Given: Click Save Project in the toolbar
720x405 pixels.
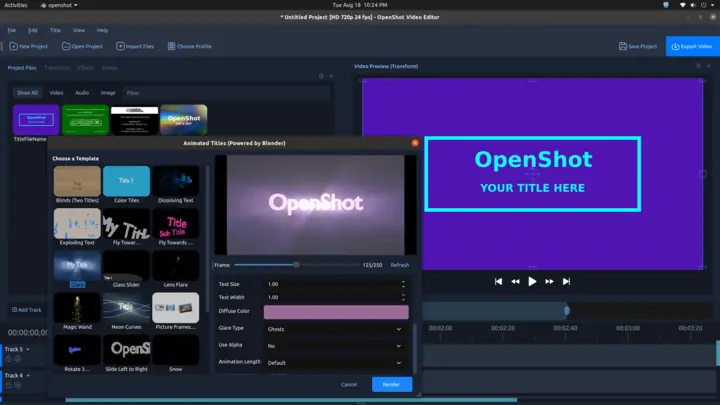Looking at the screenshot, I should pos(638,46).
